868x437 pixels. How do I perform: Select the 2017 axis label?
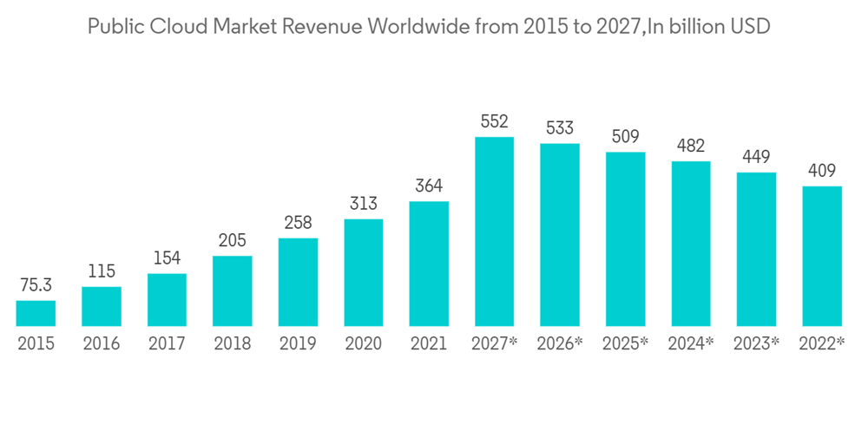pyautogui.click(x=167, y=344)
